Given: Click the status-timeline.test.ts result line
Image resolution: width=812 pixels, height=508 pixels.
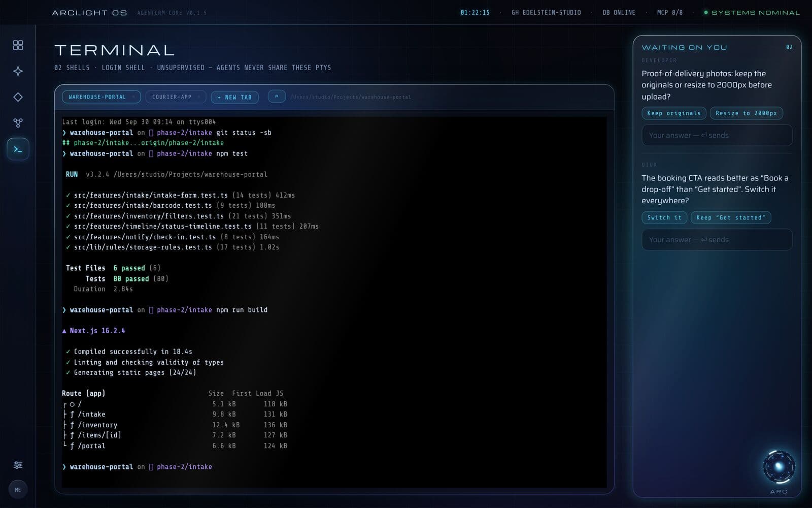Looking at the screenshot, I should (x=192, y=227).
